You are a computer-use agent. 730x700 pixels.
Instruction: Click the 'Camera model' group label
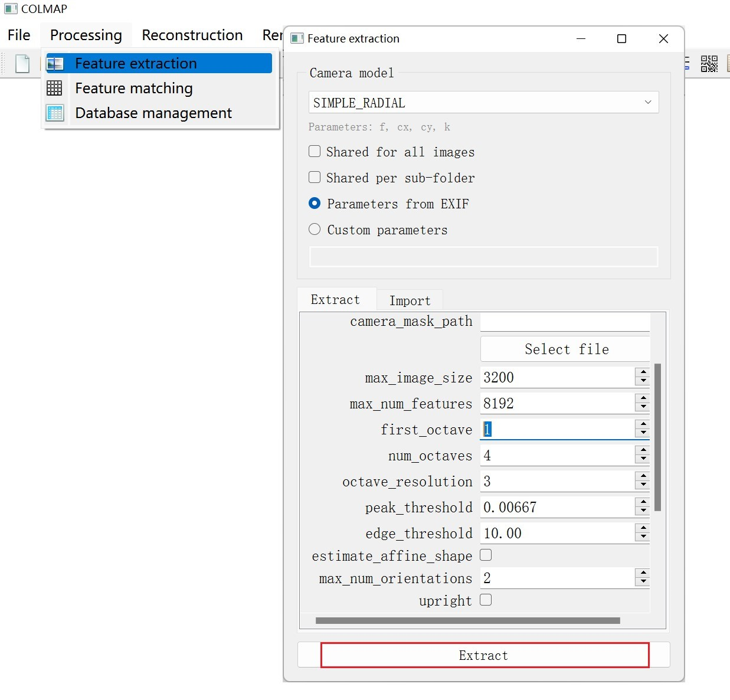tap(352, 73)
